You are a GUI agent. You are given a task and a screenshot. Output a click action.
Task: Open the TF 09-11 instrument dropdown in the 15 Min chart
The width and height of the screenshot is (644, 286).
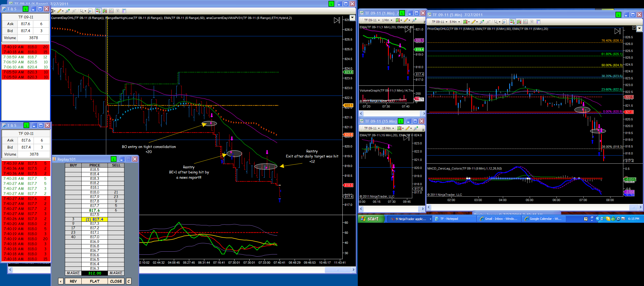click(372, 128)
